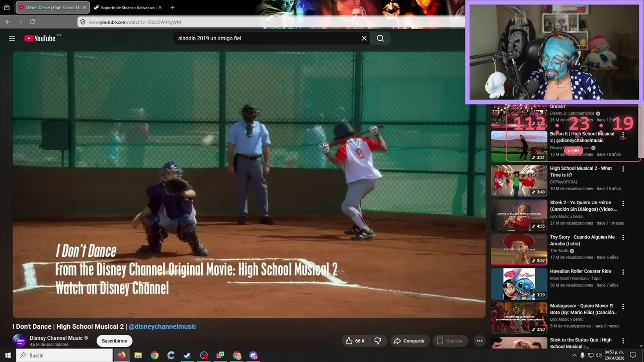This screenshot has width=644, height=362.
Task: Reload the page with the refresh icon
Action: (32, 22)
